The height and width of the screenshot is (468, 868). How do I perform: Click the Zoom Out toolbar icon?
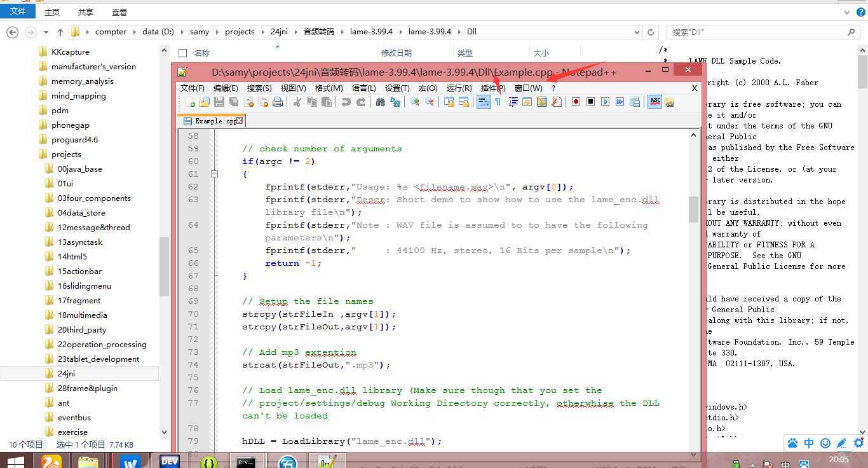click(x=429, y=102)
